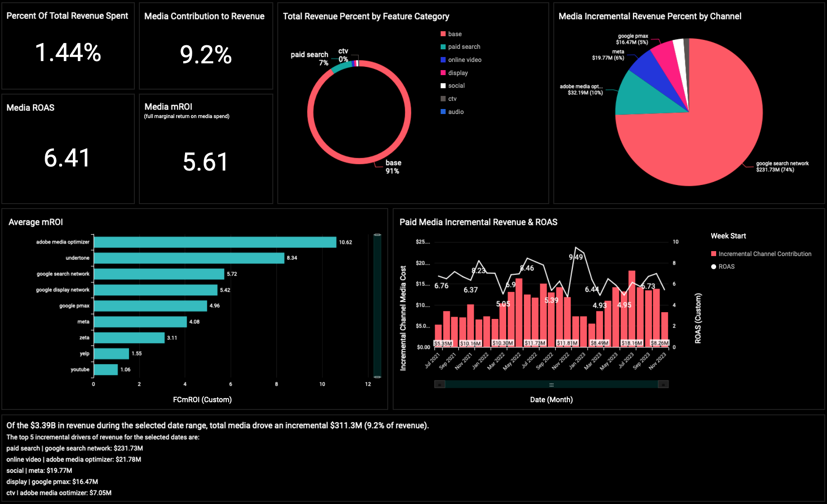
Task: Select the yelp bar in Average mROI
Action: [x=111, y=353]
